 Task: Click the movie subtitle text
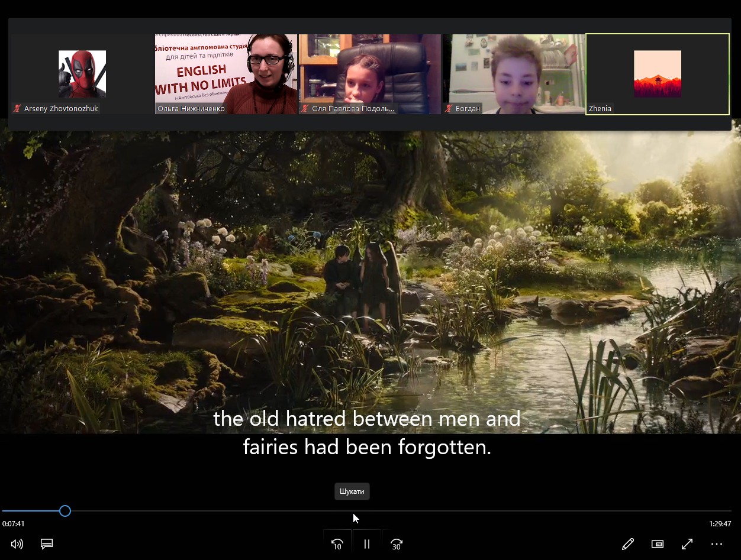pyautogui.click(x=367, y=433)
